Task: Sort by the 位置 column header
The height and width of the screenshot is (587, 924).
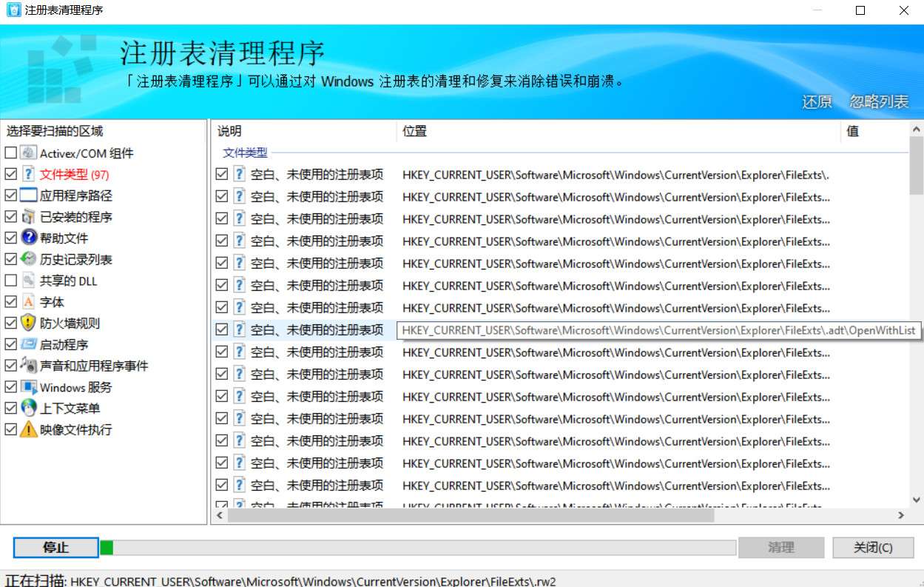Action: click(618, 131)
